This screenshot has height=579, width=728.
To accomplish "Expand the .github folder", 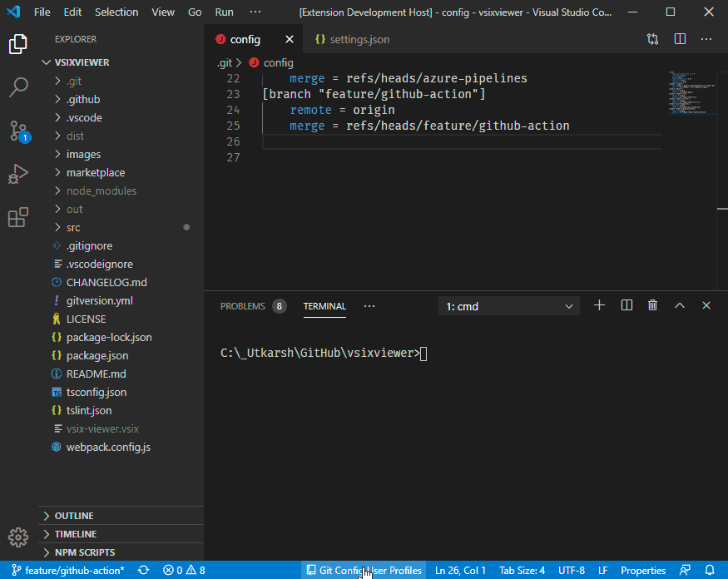I will tap(121, 99).
